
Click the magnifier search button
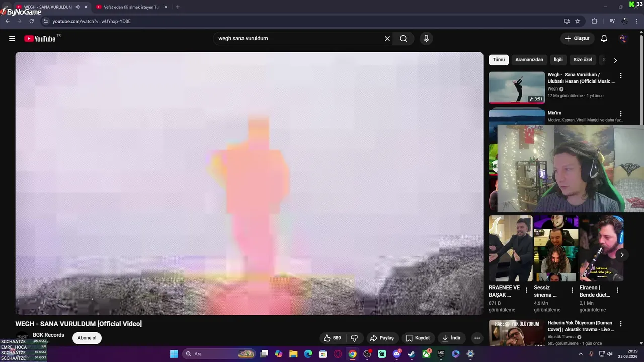click(404, 39)
